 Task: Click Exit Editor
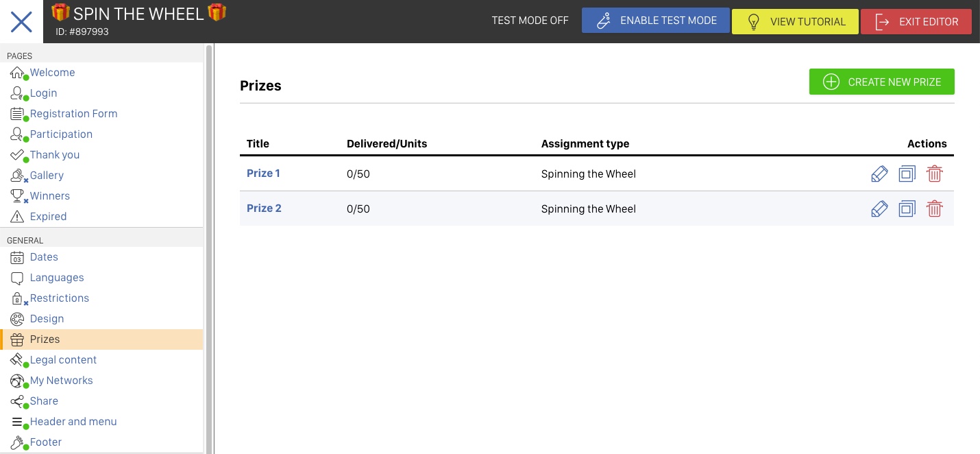pos(916,21)
